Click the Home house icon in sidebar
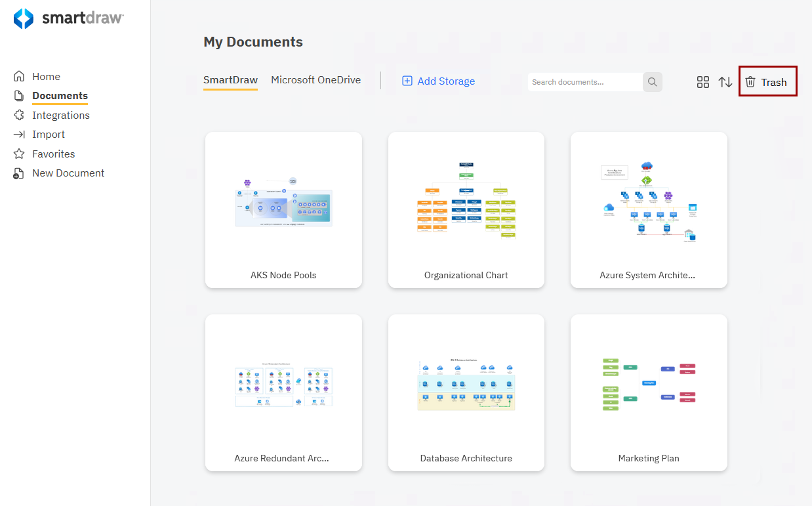The image size is (812, 506). (x=20, y=77)
